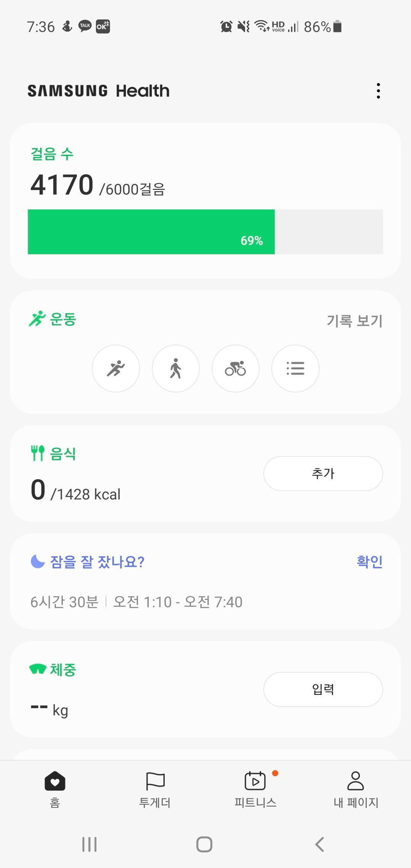
Task: Tap the 추가 button to add food
Action: point(323,474)
